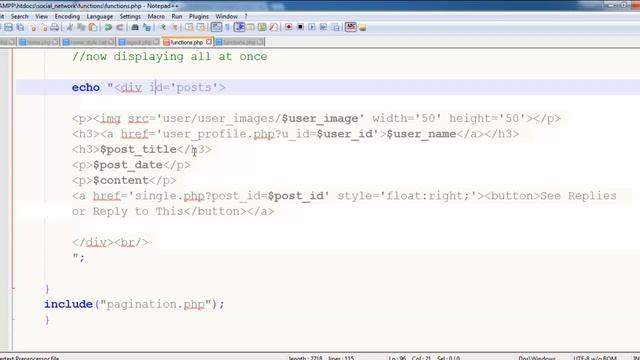Toggle synchronized vertical scrolling icon
The image size is (640, 360).
coord(189,27)
